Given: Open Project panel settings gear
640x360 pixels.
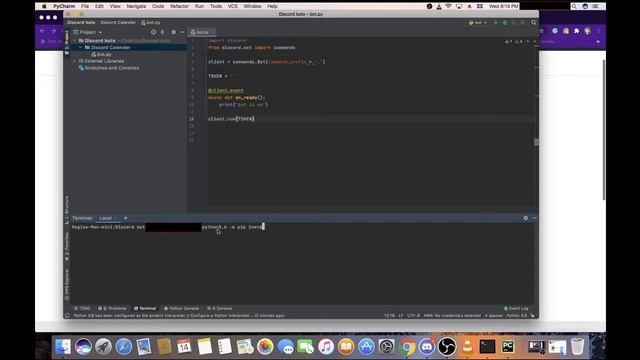Looking at the screenshot, I should click(x=173, y=32).
